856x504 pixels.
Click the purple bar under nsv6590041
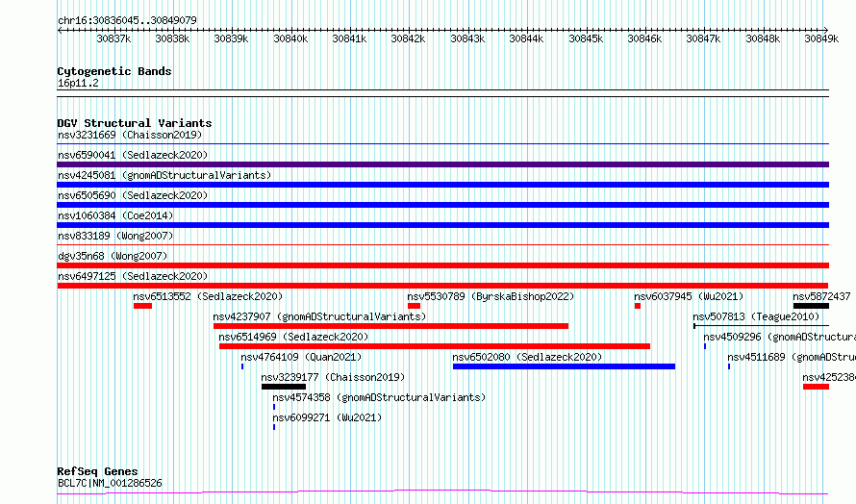coord(442,164)
